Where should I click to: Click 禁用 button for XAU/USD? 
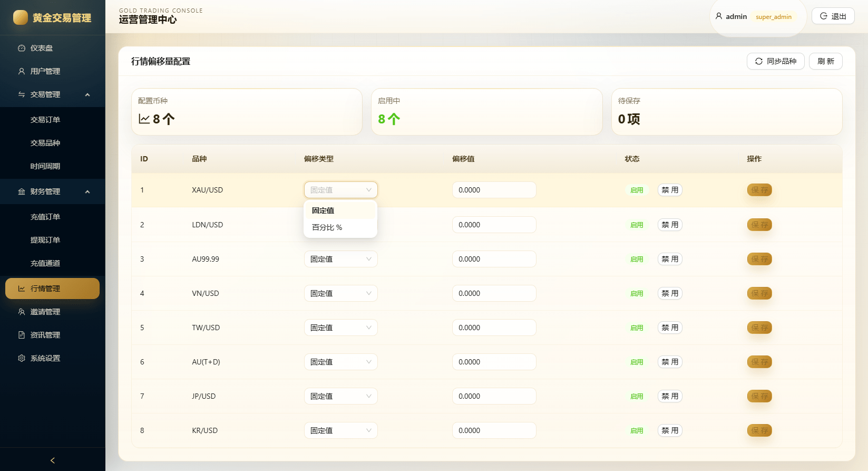(x=670, y=190)
